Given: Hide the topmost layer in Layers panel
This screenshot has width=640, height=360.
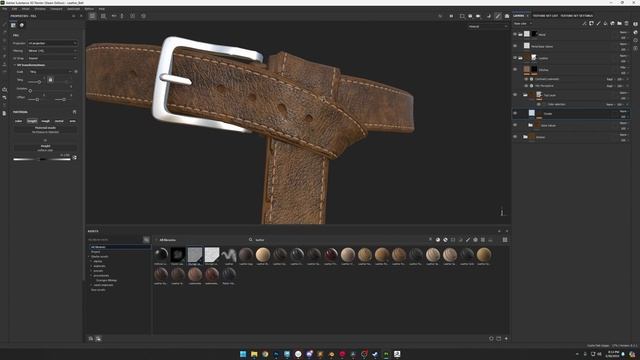Looking at the screenshot, I should click(515, 35).
